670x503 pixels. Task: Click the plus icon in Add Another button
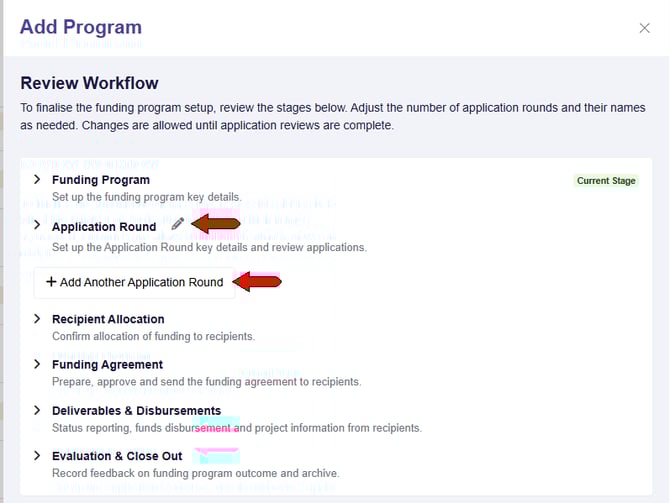51,282
